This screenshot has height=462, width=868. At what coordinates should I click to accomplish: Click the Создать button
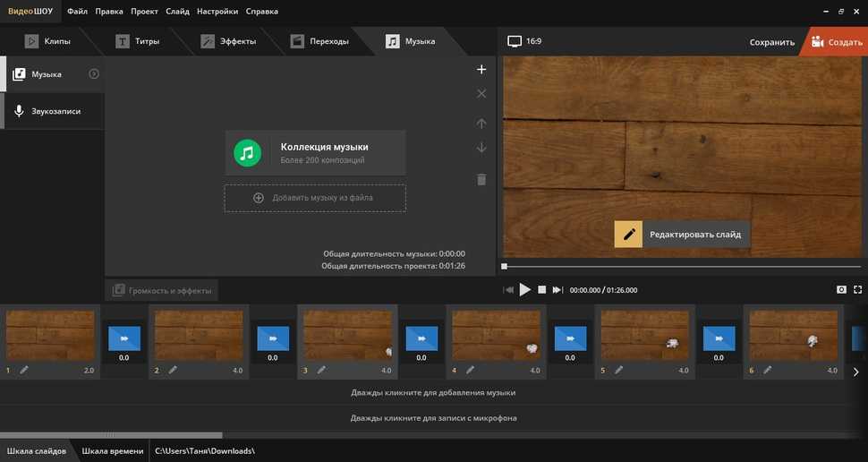pyautogui.click(x=836, y=42)
